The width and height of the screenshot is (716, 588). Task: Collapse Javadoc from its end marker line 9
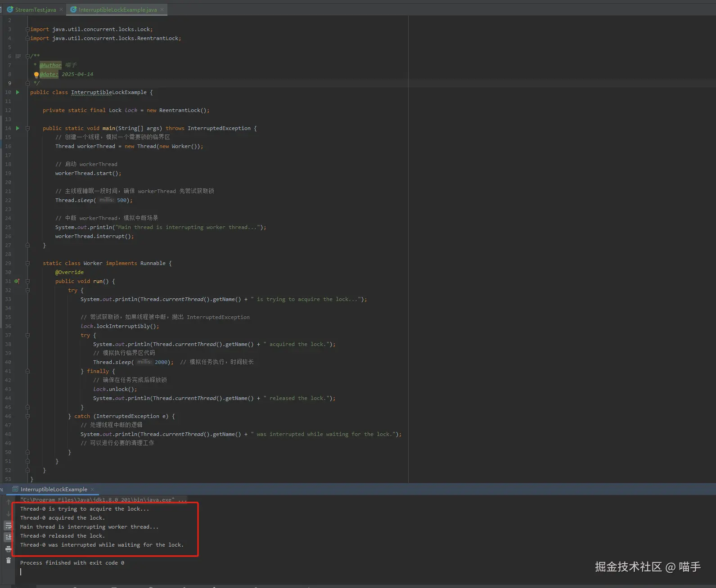coord(27,83)
